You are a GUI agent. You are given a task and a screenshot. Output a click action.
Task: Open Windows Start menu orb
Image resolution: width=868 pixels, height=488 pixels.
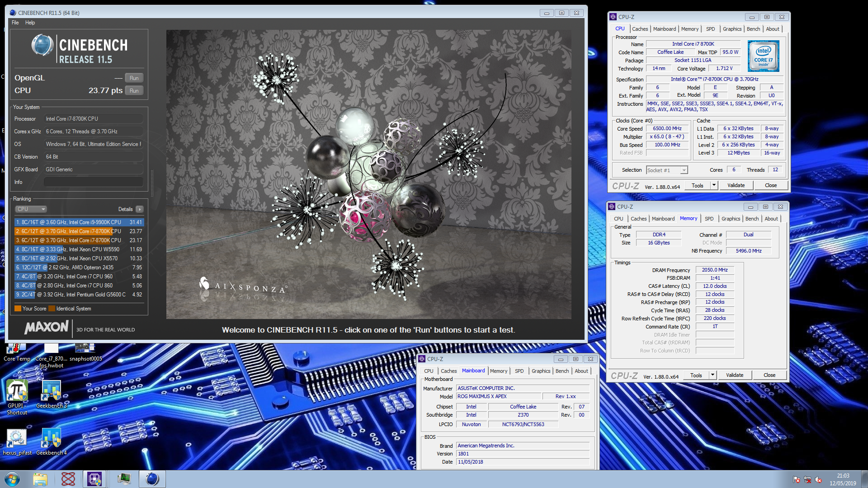click(x=12, y=479)
